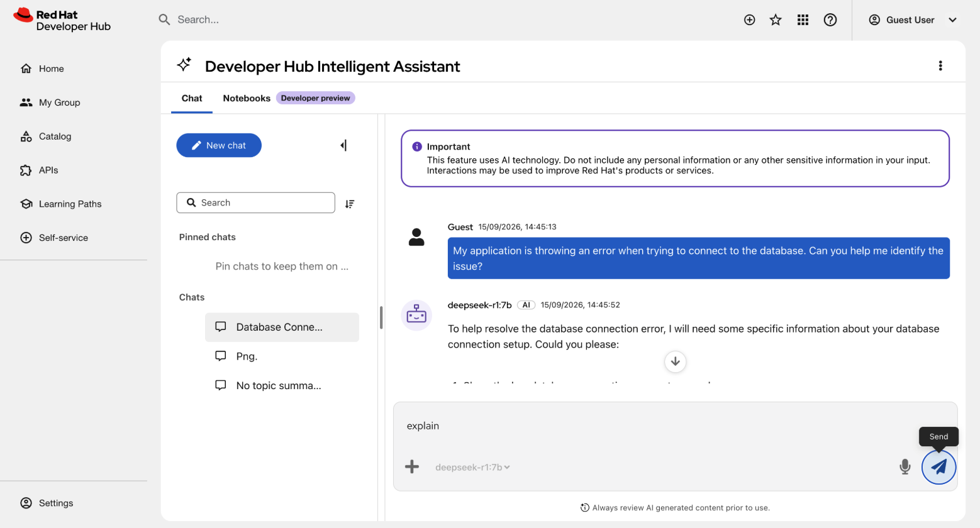Image resolution: width=980 pixels, height=528 pixels.
Task: Start voice input with the microphone icon
Action: (905, 467)
